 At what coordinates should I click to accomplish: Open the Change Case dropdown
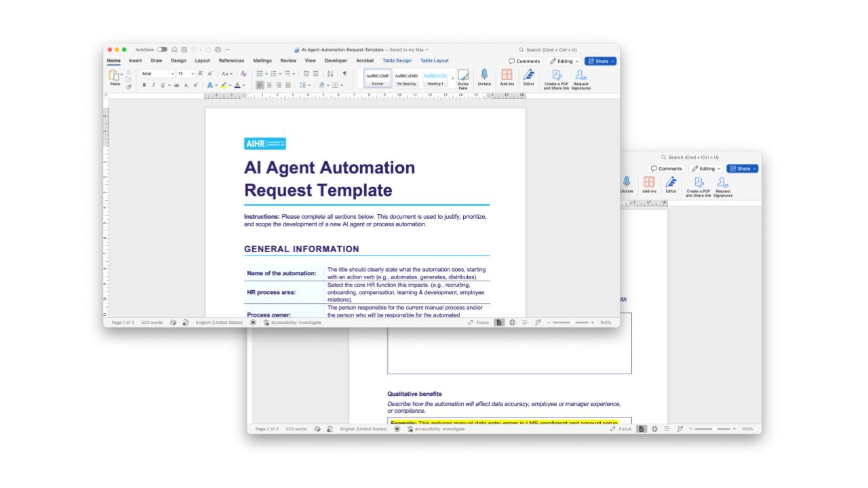[x=227, y=73]
